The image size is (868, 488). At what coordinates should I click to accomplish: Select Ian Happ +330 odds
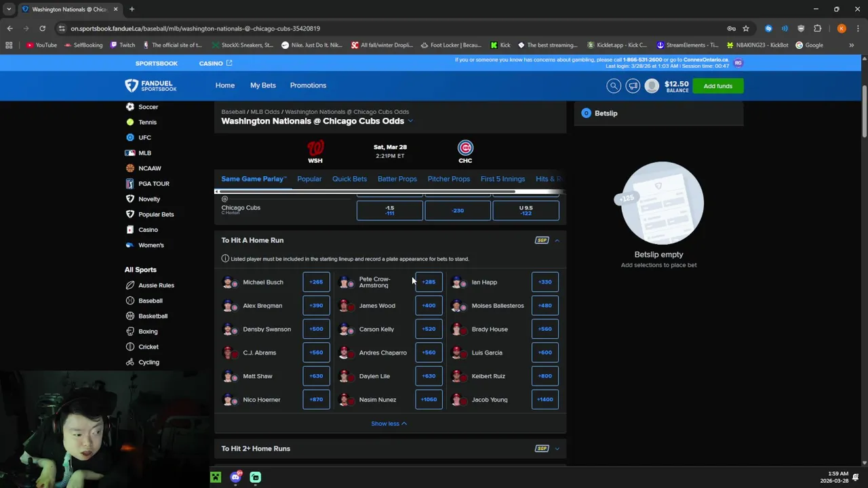click(545, 282)
